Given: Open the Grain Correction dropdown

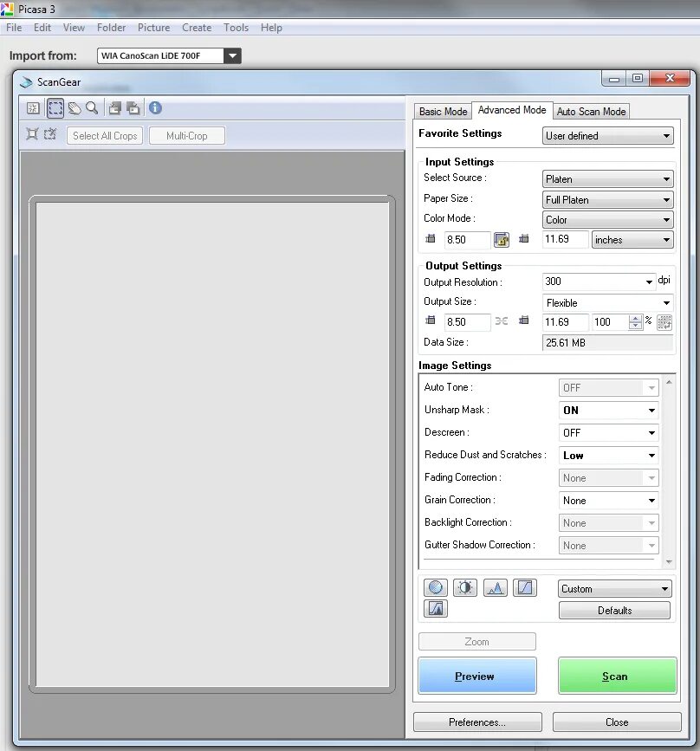Looking at the screenshot, I should 608,500.
